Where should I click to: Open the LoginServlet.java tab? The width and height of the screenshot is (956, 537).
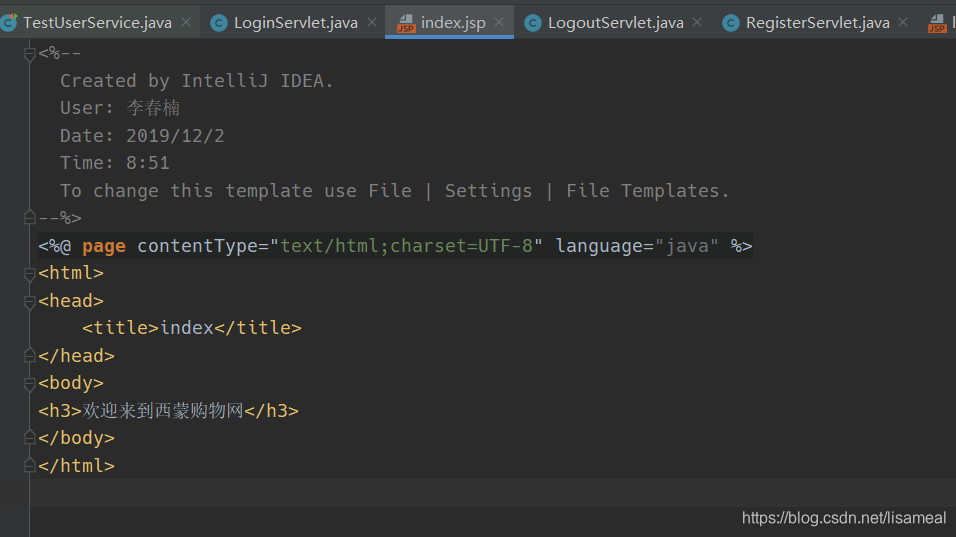coord(296,23)
